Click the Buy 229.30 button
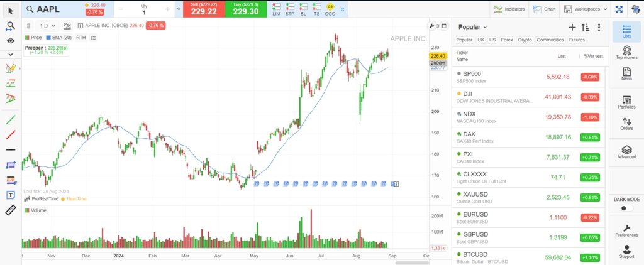 click(x=246, y=9)
